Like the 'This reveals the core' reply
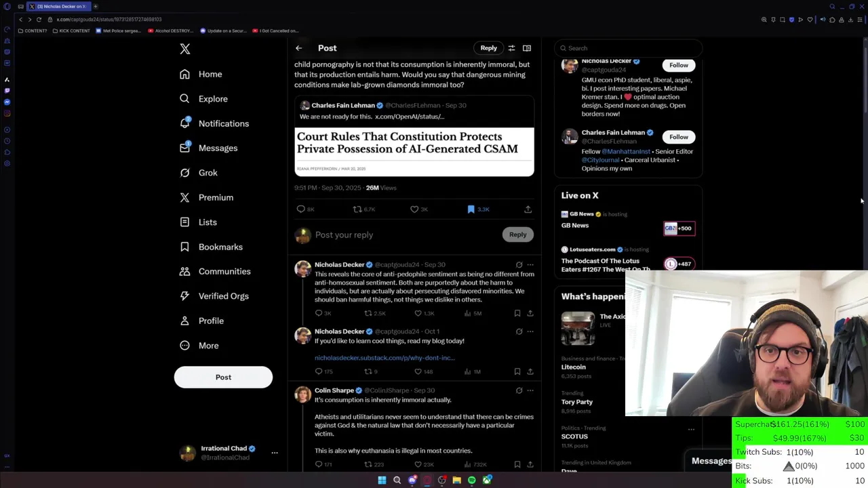868x488 pixels. [418, 313]
